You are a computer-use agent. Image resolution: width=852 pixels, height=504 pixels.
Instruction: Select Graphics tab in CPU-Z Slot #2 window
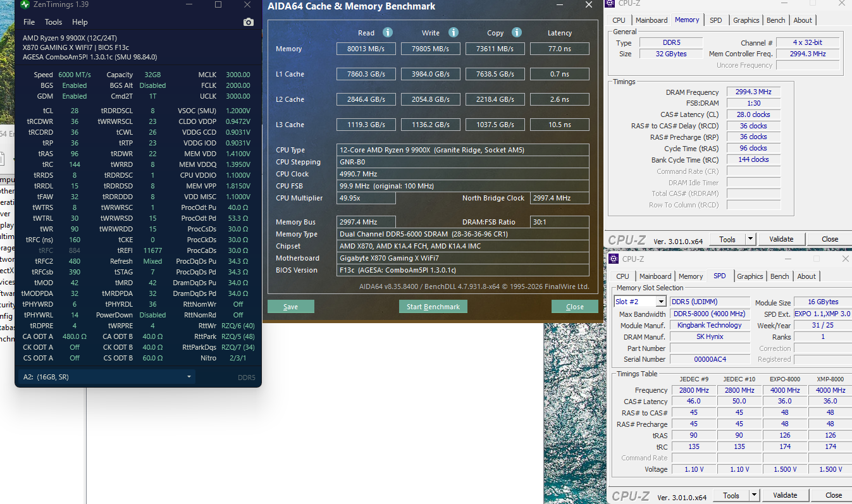750,276
